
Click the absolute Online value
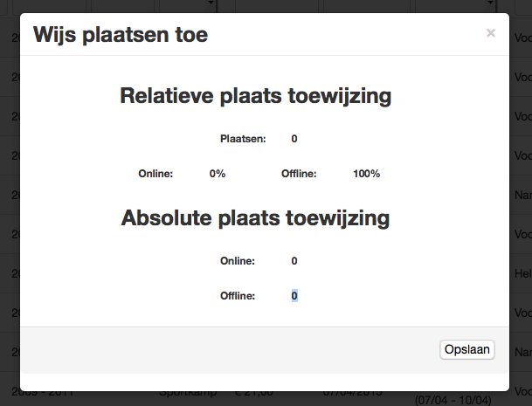coord(294,261)
